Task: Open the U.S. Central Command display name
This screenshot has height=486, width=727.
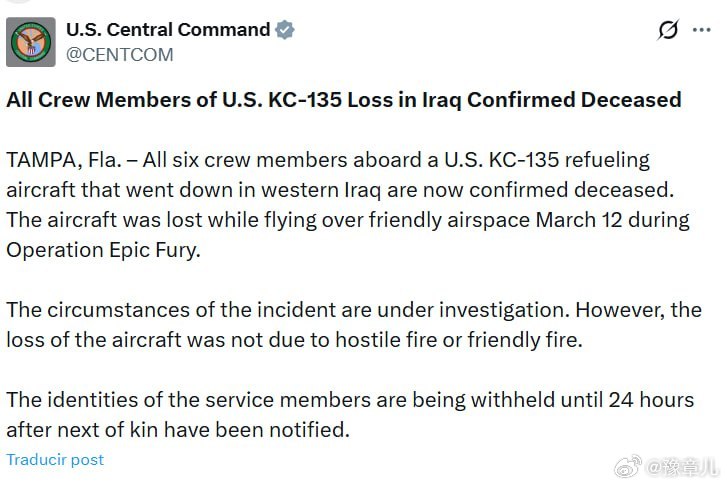Action: click(167, 30)
